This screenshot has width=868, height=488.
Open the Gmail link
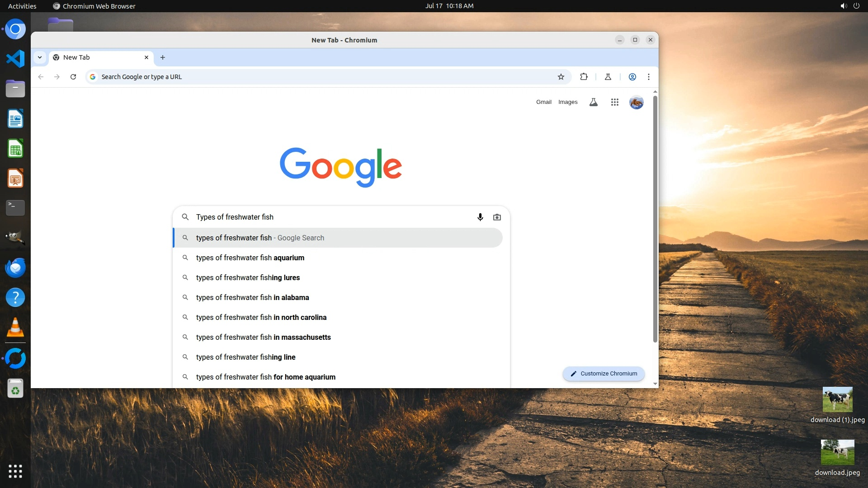pos(543,102)
